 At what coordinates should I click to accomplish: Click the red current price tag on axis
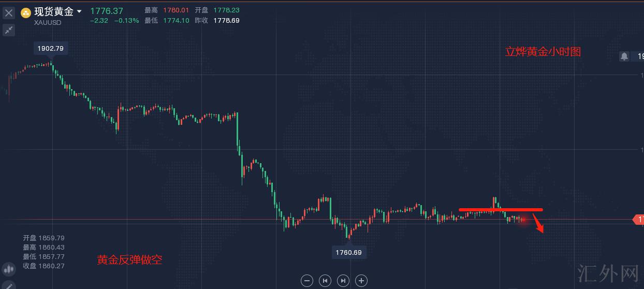point(639,220)
